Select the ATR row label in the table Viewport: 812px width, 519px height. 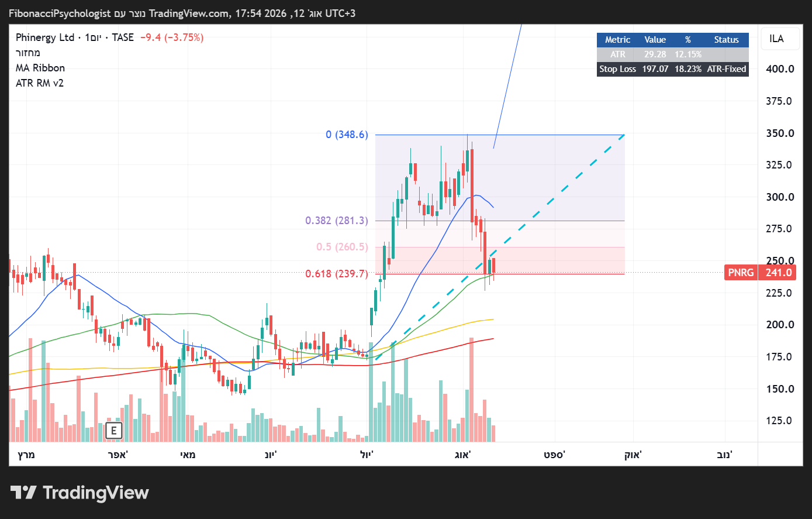coord(618,54)
